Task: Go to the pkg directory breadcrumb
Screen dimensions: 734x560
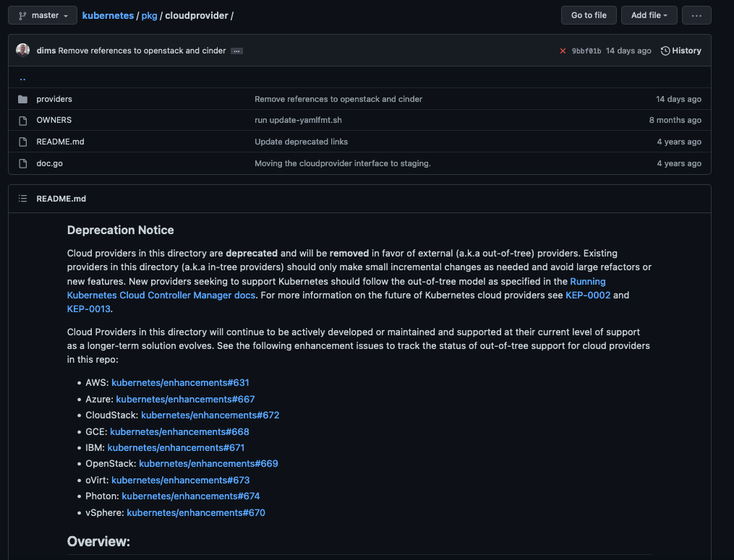Action: pos(149,15)
